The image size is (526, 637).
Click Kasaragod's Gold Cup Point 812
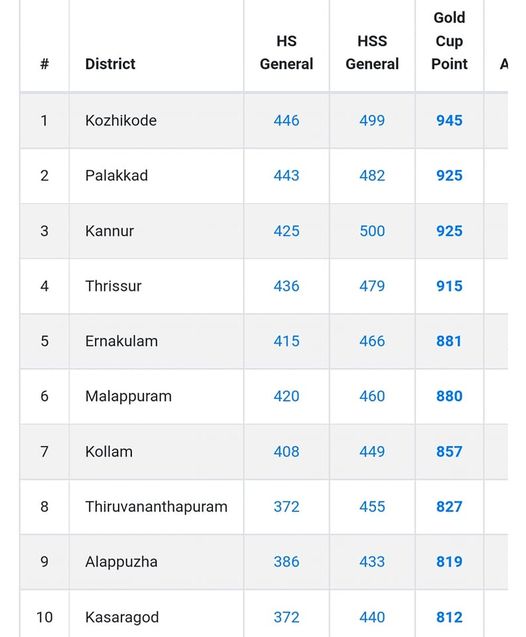449,617
